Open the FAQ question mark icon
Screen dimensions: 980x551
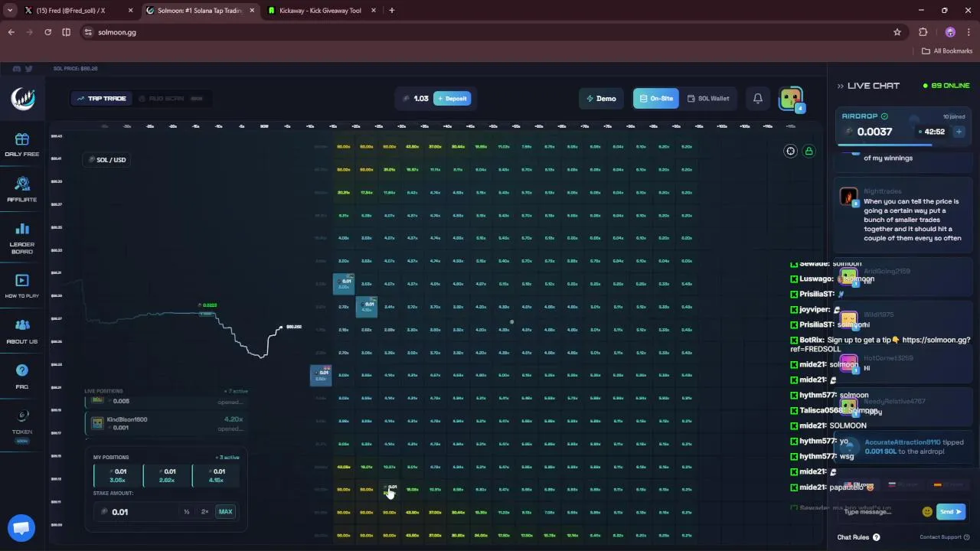(x=22, y=370)
